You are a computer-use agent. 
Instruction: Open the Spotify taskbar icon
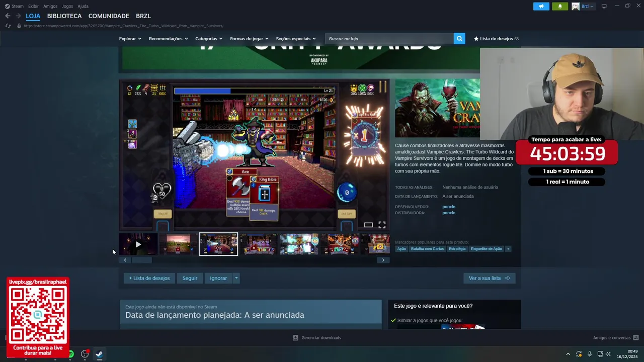(71, 354)
